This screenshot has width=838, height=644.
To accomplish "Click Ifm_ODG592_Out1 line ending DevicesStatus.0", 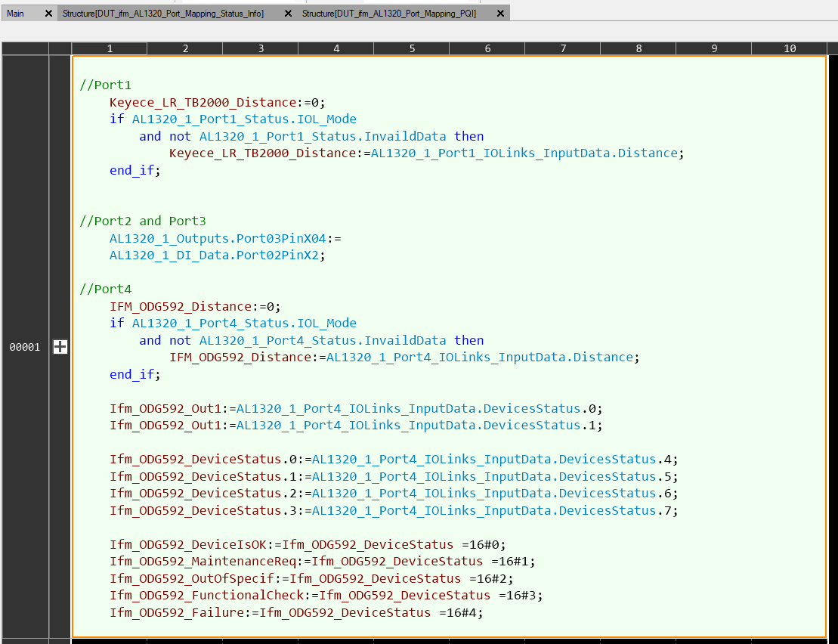I will (356, 408).
